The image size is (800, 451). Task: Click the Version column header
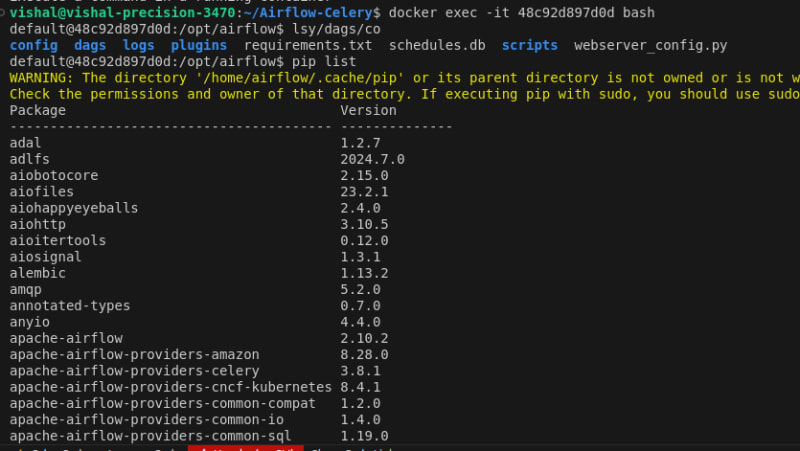368,111
